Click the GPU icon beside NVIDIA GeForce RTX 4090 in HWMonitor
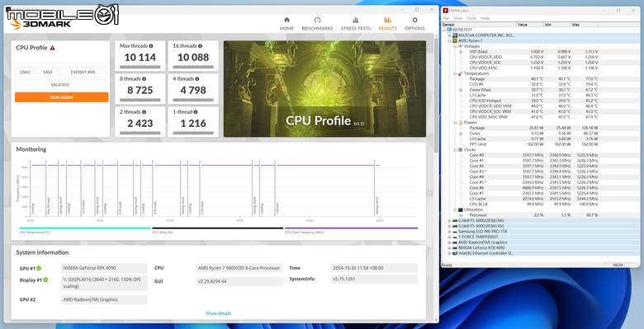Viewport: 644px width, 329px height. 455,247
